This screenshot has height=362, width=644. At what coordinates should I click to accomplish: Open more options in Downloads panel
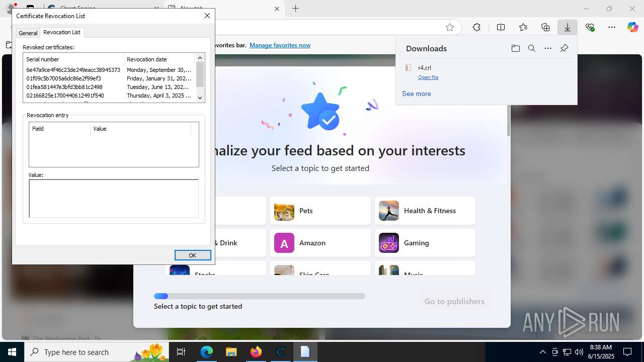[548, 48]
